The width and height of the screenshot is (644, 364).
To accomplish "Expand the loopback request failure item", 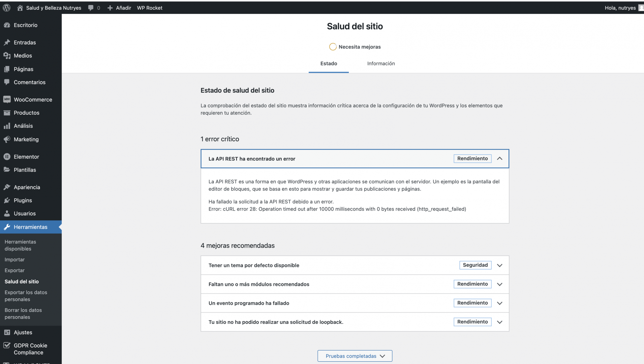I will 500,322.
